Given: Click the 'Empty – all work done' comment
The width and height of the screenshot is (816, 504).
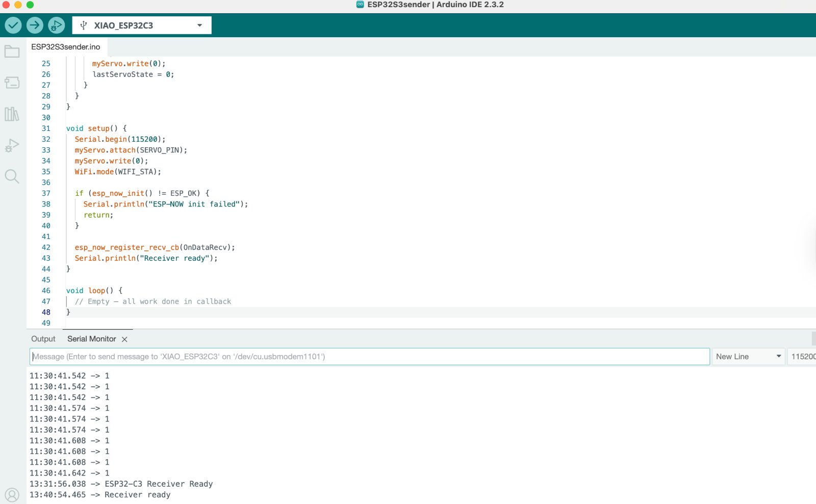Looking at the screenshot, I should pyautogui.click(x=153, y=302).
